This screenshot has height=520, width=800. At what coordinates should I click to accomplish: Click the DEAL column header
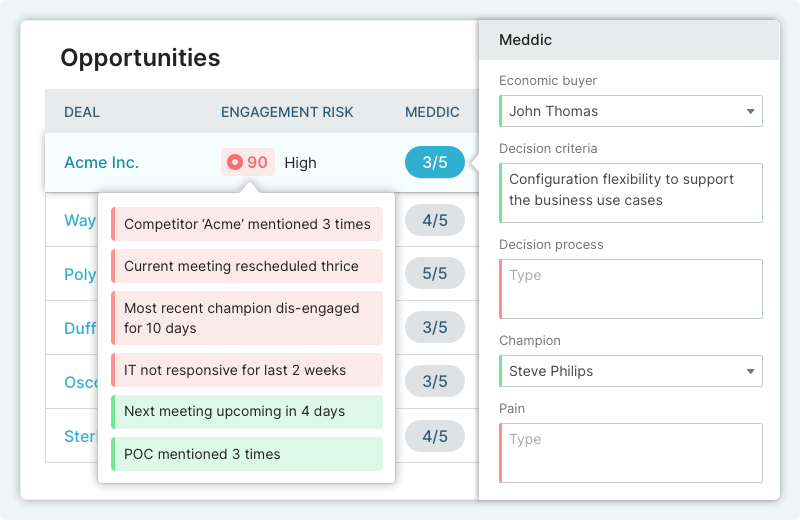pyautogui.click(x=82, y=112)
